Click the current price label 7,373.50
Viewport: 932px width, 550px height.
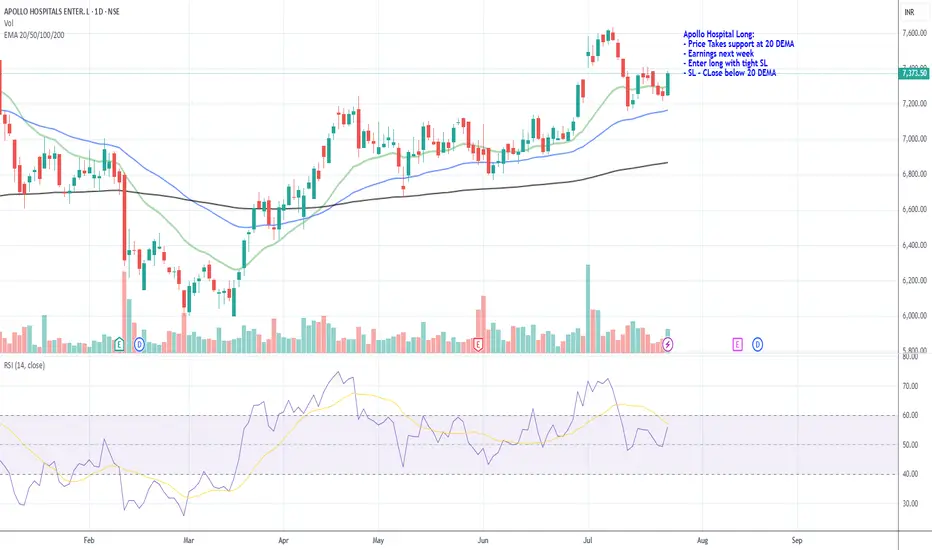[x=914, y=73]
